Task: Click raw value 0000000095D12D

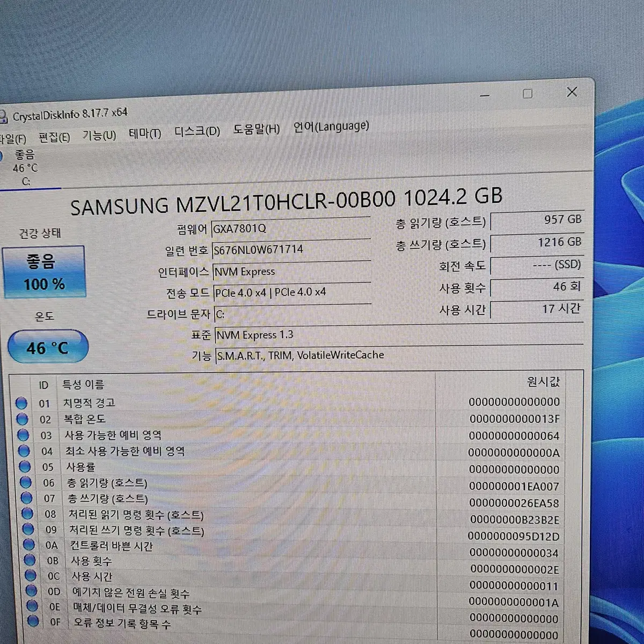Action: pos(514,536)
